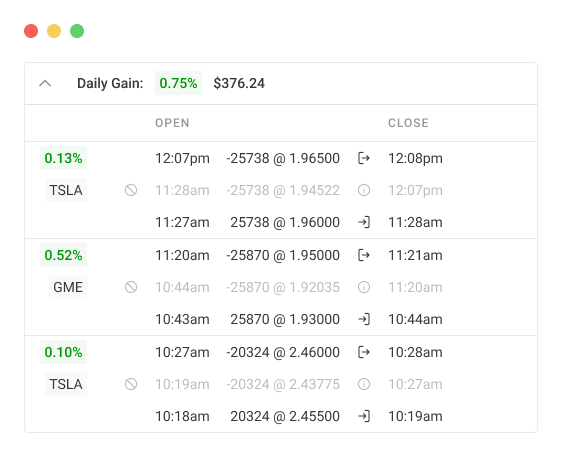
Task: Click the TSLA ticker tag under 0.10%
Action: [66, 384]
